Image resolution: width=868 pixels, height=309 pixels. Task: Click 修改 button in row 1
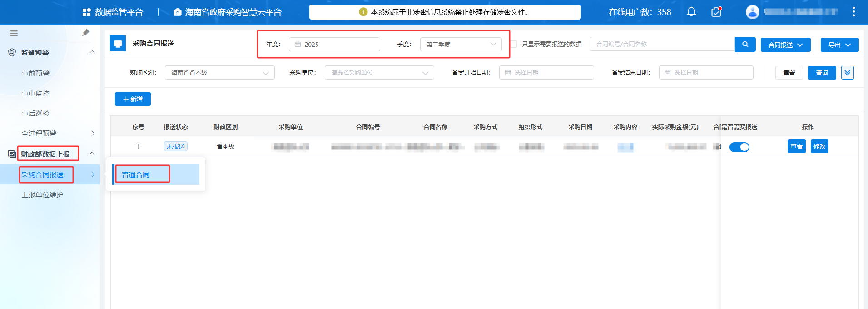pos(819,146)
